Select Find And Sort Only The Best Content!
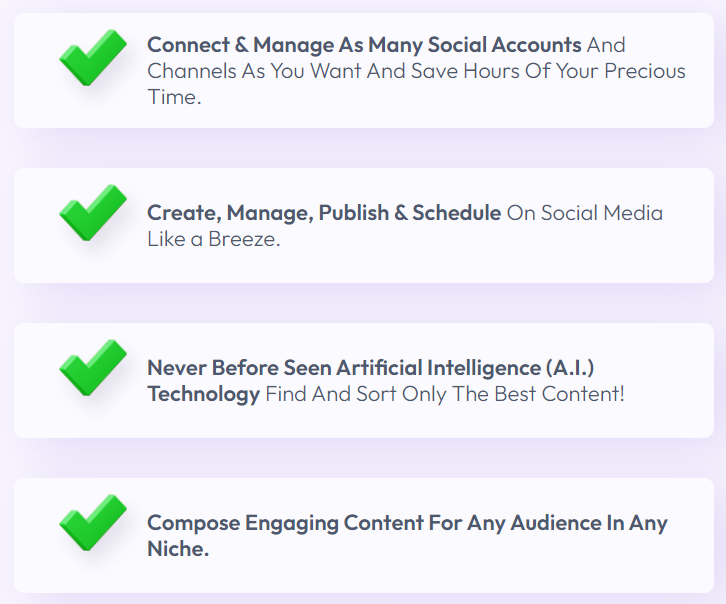The image size is (726, 604). point(445,394)
